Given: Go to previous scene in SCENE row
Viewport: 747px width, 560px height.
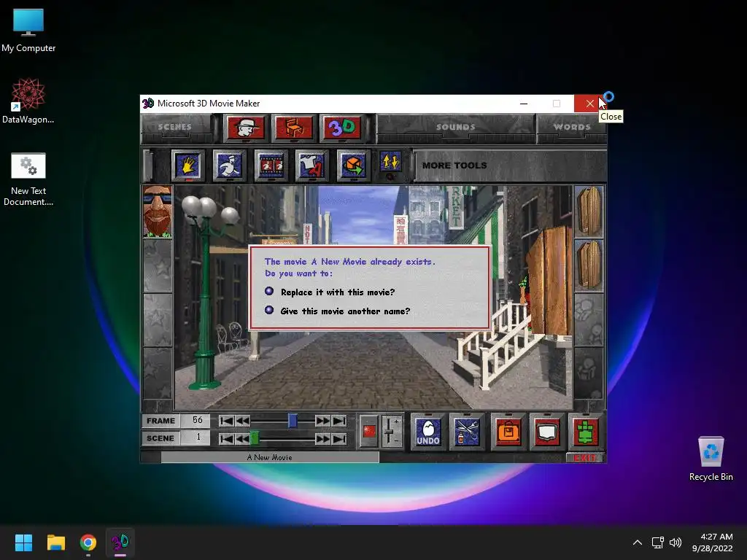Looking at the screenshot, I should (242, 438).
